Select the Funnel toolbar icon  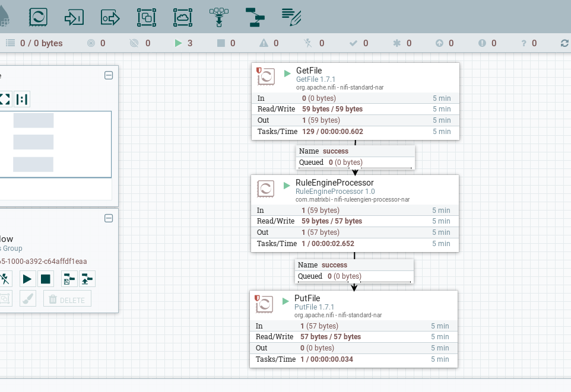pos(219,17)
